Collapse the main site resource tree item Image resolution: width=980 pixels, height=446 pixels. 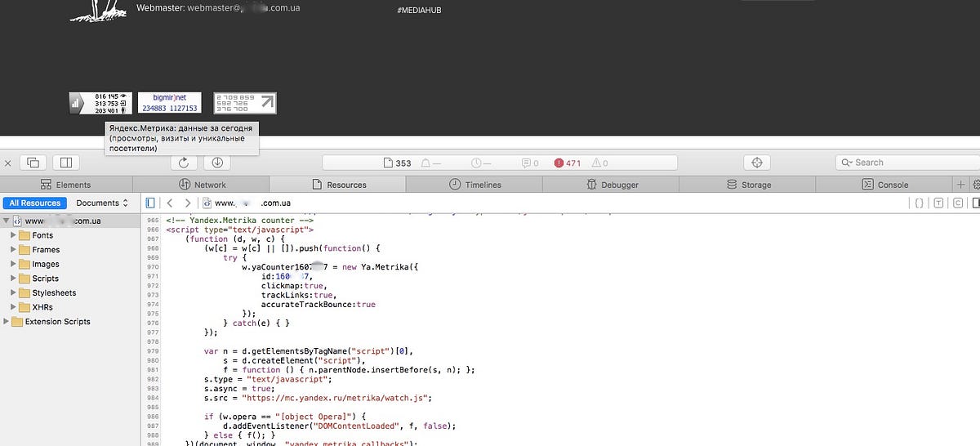point(7,221)
